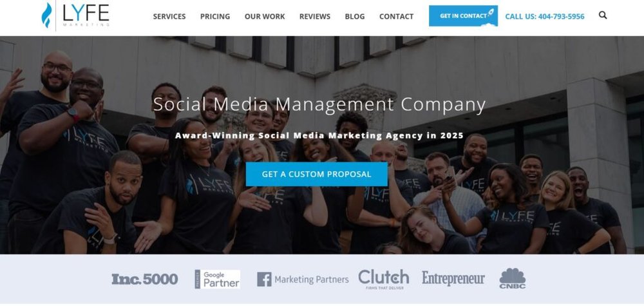
Task: Click the Inc. 5000 logo
Action: 144,280
